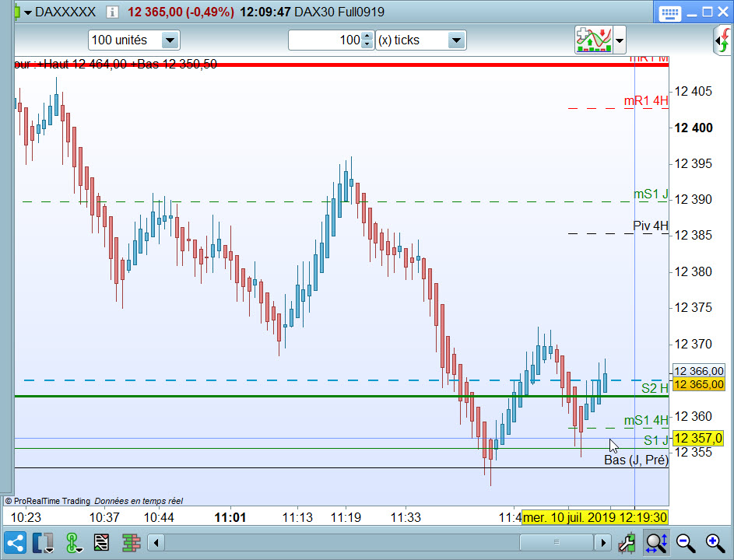Screen dimensions: 734x560
Task: Click the red-green arrows panel icon
Action: click(x=723, y=41)
